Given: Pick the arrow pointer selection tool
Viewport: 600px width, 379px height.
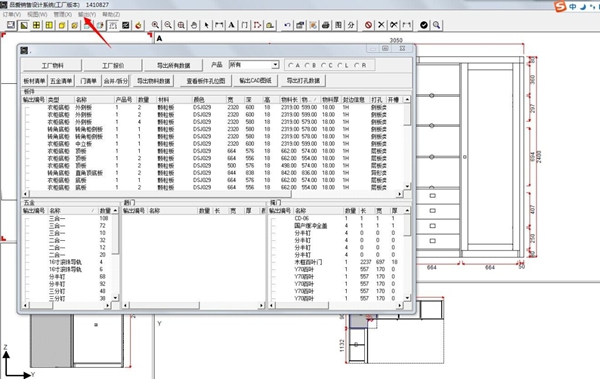Looking at the screenshot, I should [207, 25].
